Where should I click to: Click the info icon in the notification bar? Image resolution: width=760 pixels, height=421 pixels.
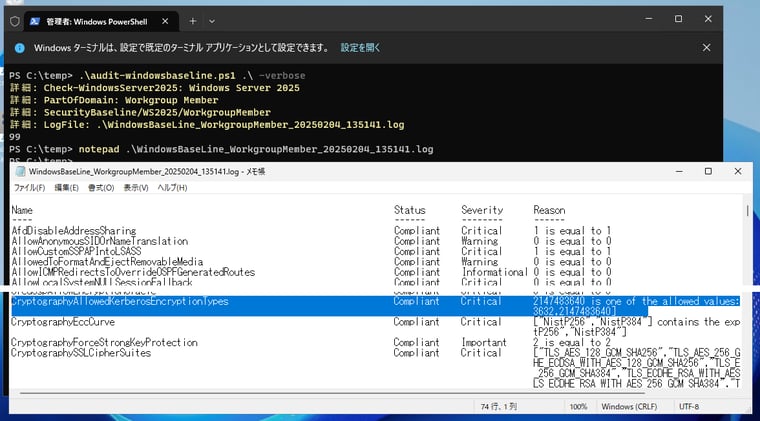(x=19, y=48)
